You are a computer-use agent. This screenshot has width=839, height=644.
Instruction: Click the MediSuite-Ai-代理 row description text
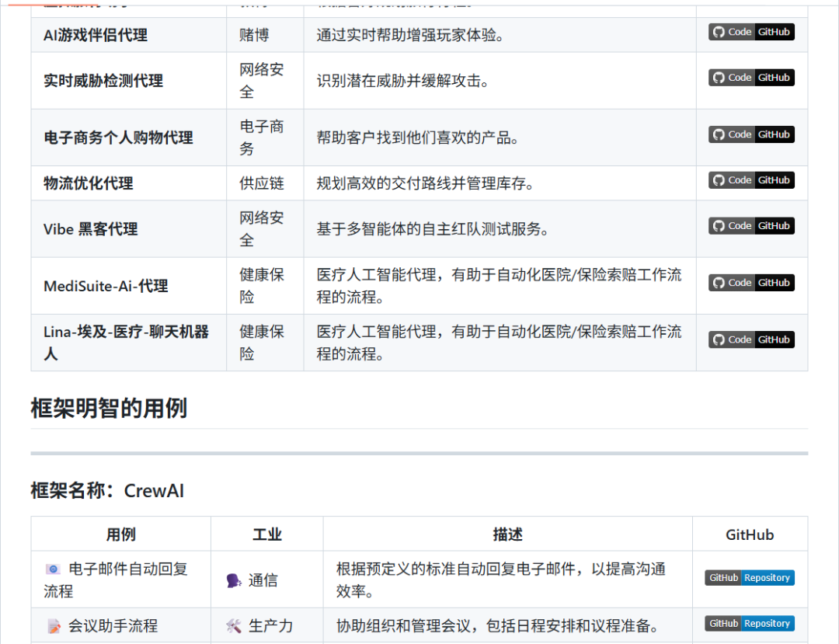click(x=499, y=286)
